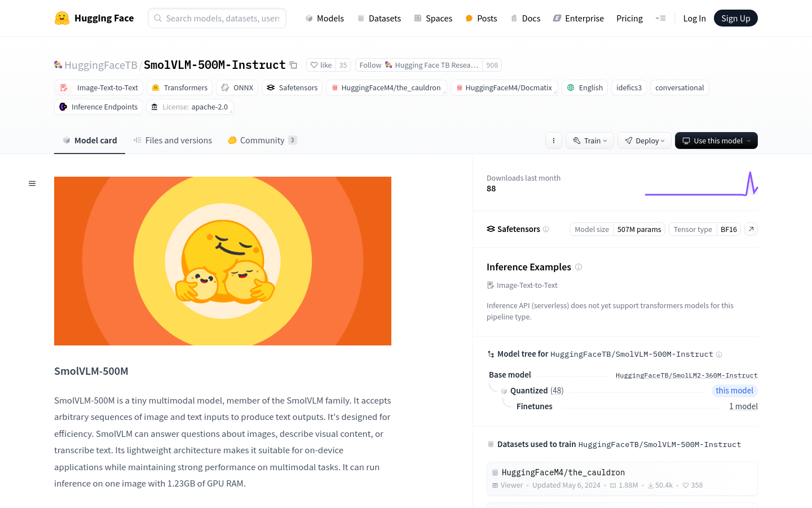This screenshot has width=812, height=508.
Task: Open the three-dot more options button
Action: point(554,141)
